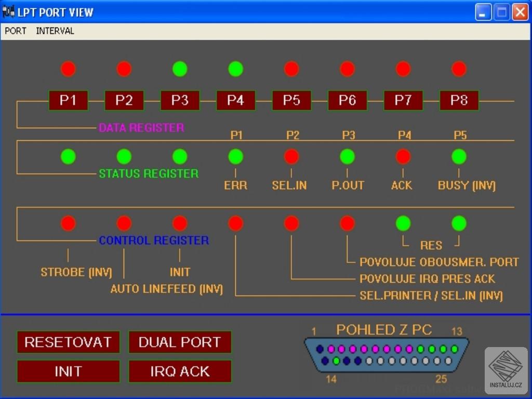Click the RES label under control LEDs
This screenshot has width=532, height=399.
pos(431,245)
